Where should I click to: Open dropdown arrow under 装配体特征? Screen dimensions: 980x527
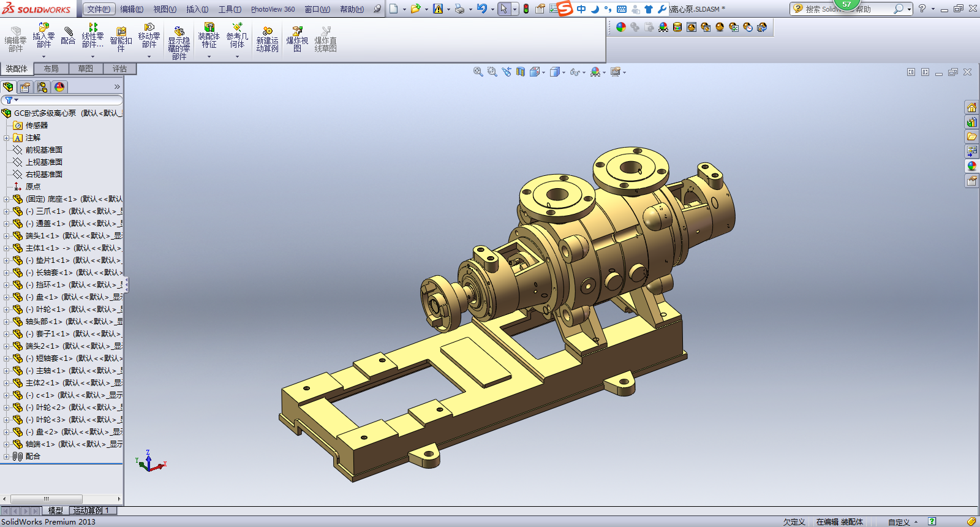point(209,57)
